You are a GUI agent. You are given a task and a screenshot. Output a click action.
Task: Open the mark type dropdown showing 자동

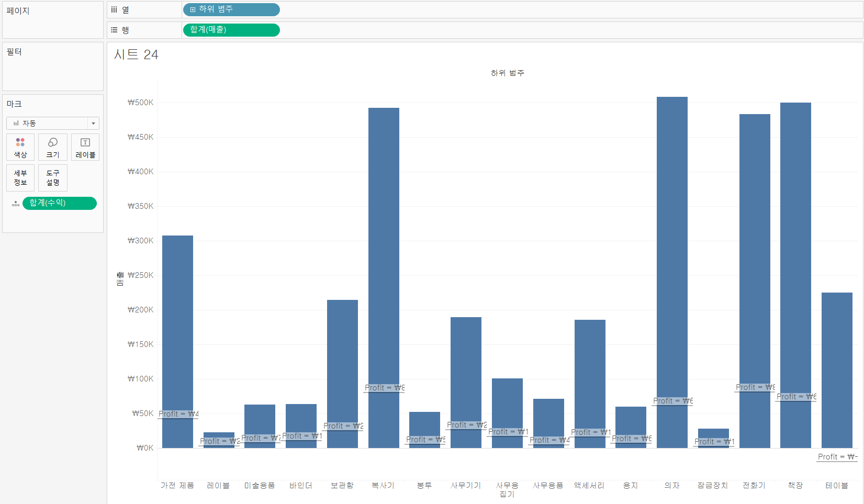coord(53,123)
